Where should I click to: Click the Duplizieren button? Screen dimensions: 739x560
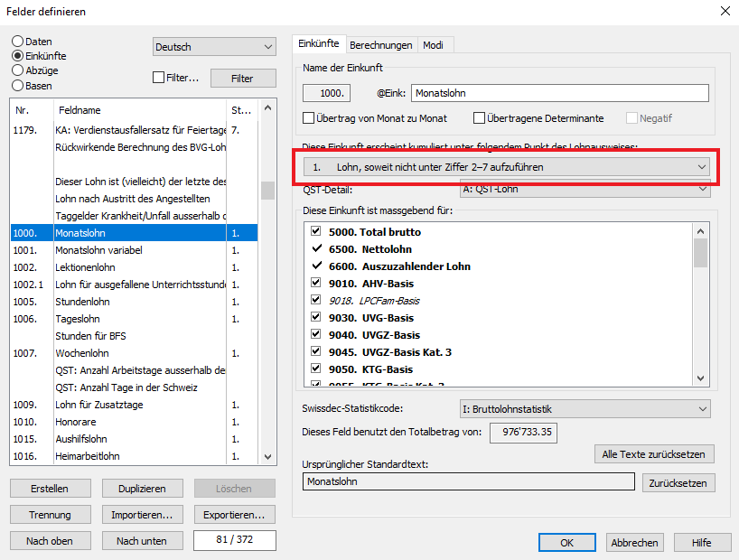tap(142, 489)
